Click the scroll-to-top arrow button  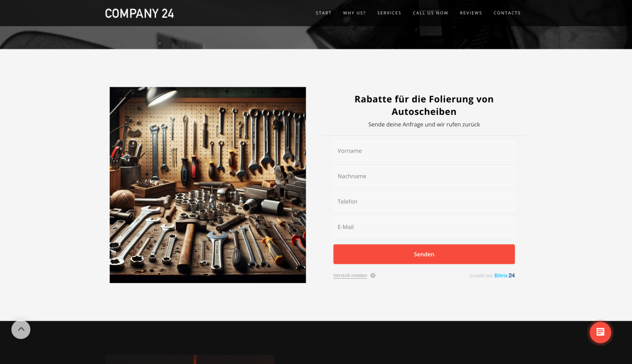pos(21,329)
